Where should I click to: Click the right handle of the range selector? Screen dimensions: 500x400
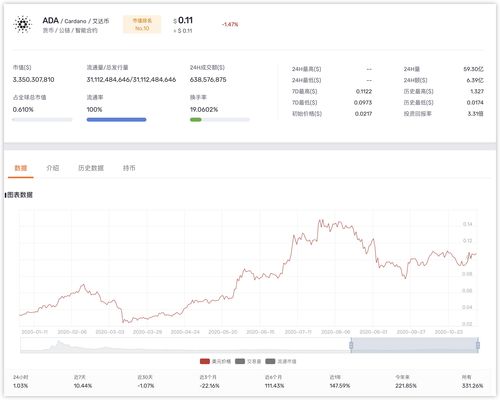(x=478, y=345)
